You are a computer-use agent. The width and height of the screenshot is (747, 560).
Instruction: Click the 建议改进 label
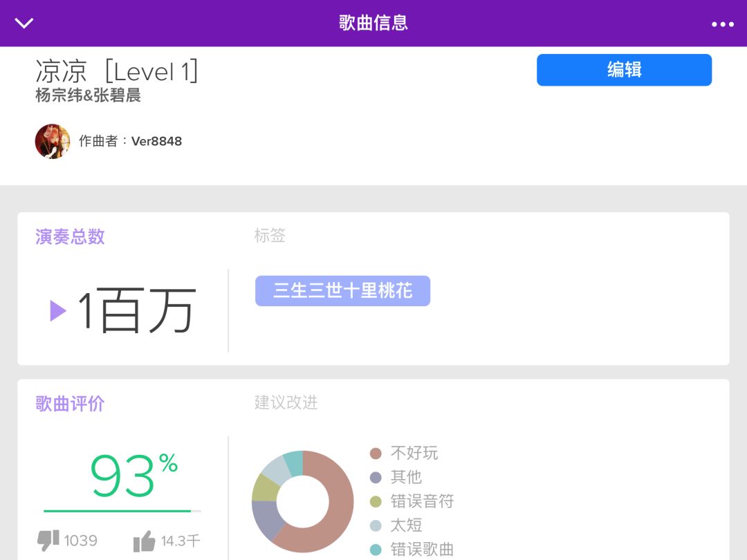pyautogui.click(x=286, y=402)
